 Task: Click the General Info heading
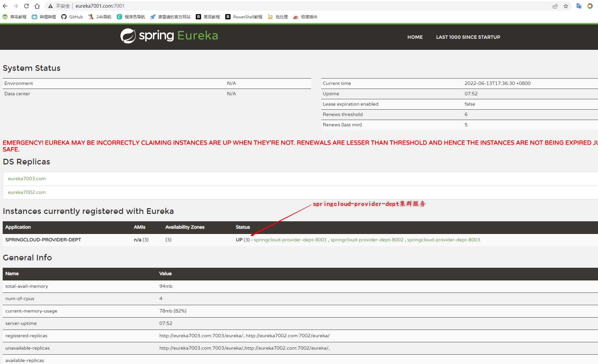coord(27,258)
